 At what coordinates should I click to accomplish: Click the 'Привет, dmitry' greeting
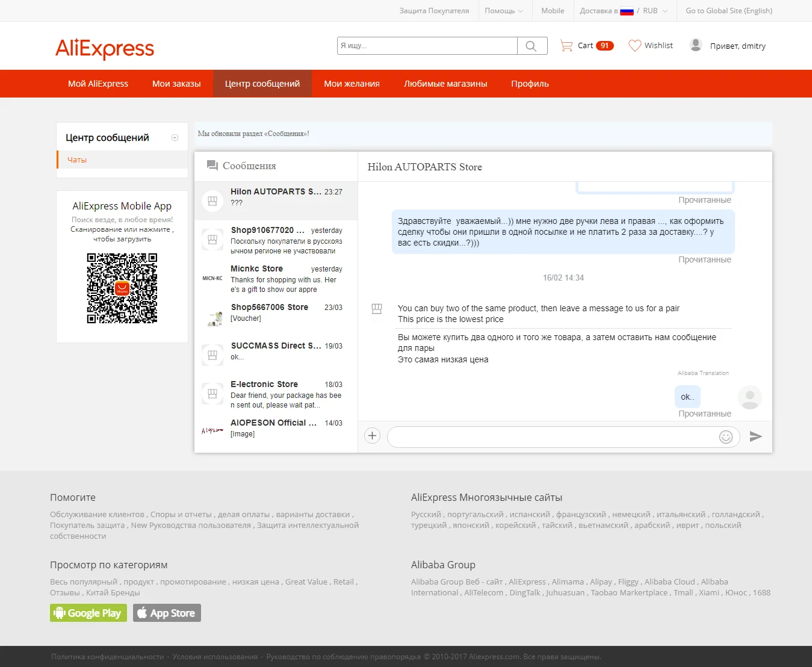738,46
